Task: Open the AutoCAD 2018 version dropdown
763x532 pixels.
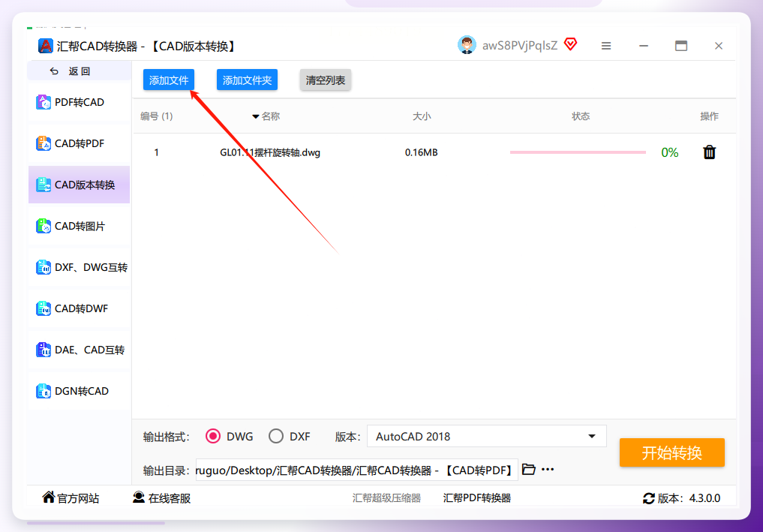Action: pos(487,436)
